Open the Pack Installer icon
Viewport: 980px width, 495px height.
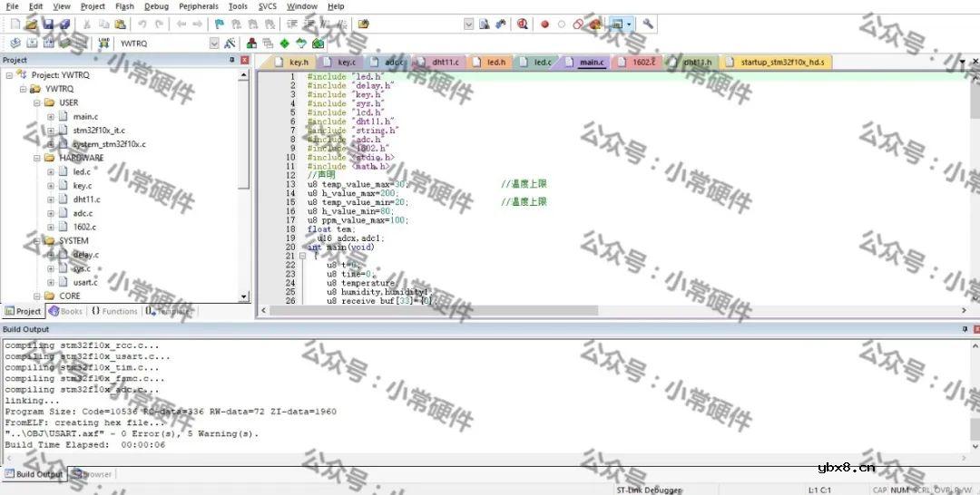(x=318, y=44)
